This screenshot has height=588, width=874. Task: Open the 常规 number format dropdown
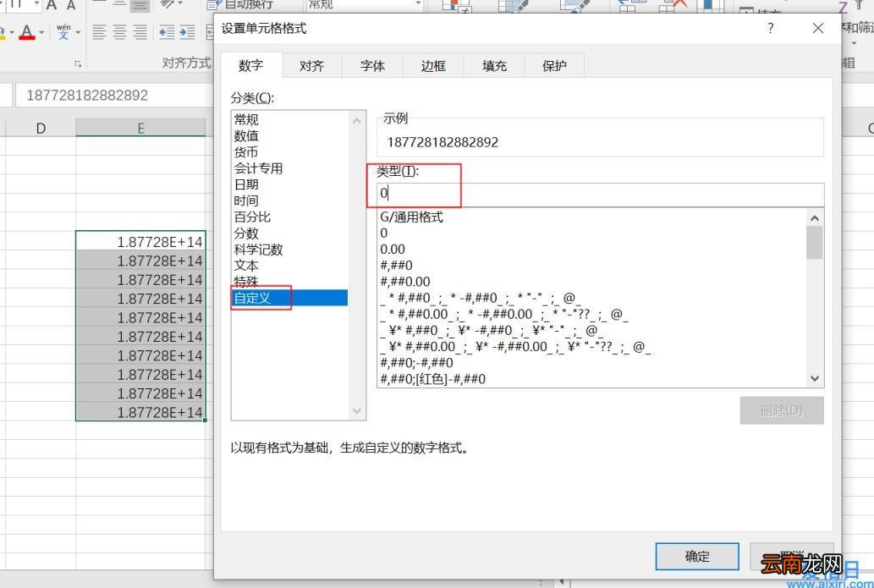(x=418, y=4)
